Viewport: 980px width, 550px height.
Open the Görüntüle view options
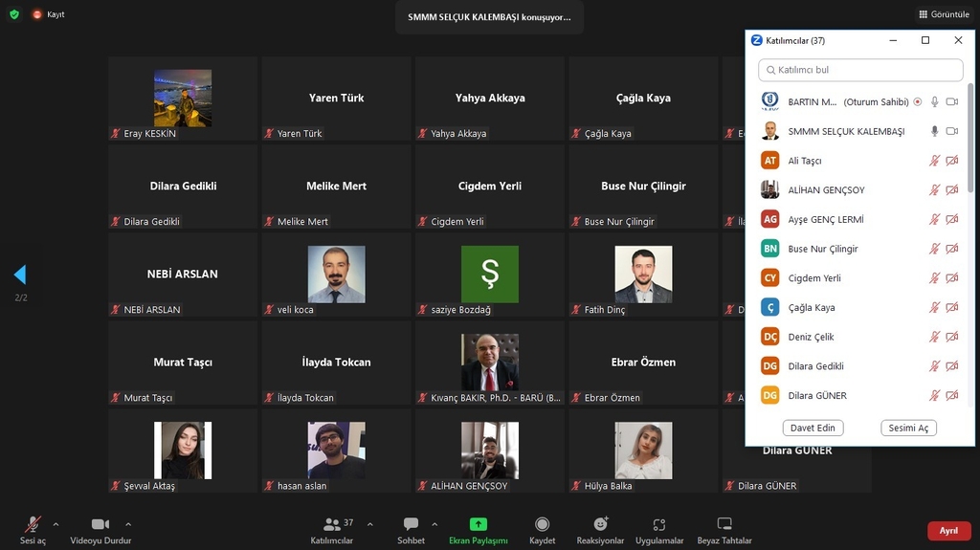(x=943, y=13)
